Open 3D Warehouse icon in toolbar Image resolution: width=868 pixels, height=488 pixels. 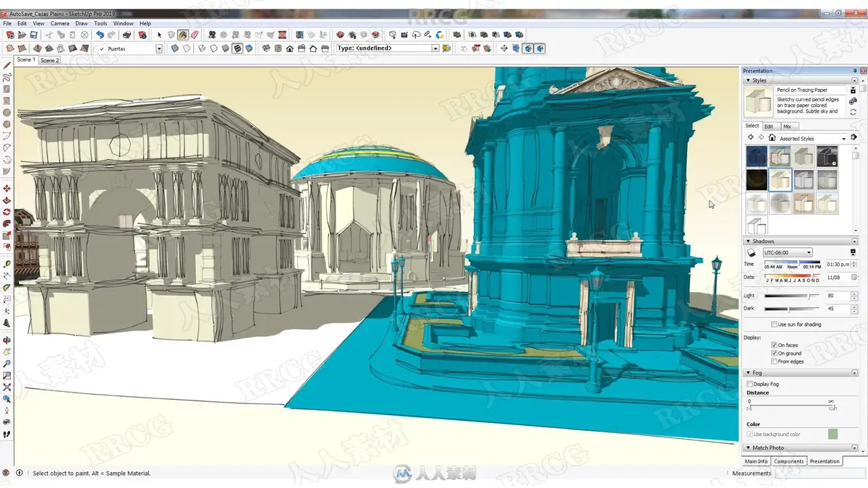click(x=393, y=35)
